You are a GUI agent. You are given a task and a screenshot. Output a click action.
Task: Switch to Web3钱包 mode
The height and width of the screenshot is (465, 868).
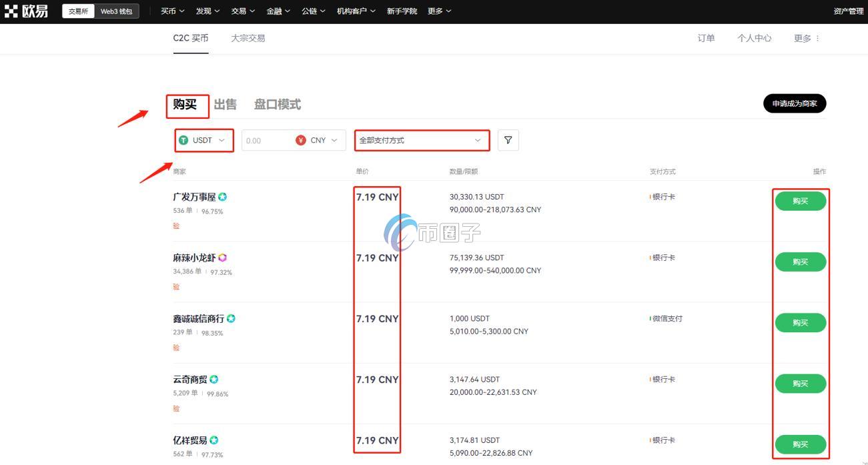(x=115, y=11)
